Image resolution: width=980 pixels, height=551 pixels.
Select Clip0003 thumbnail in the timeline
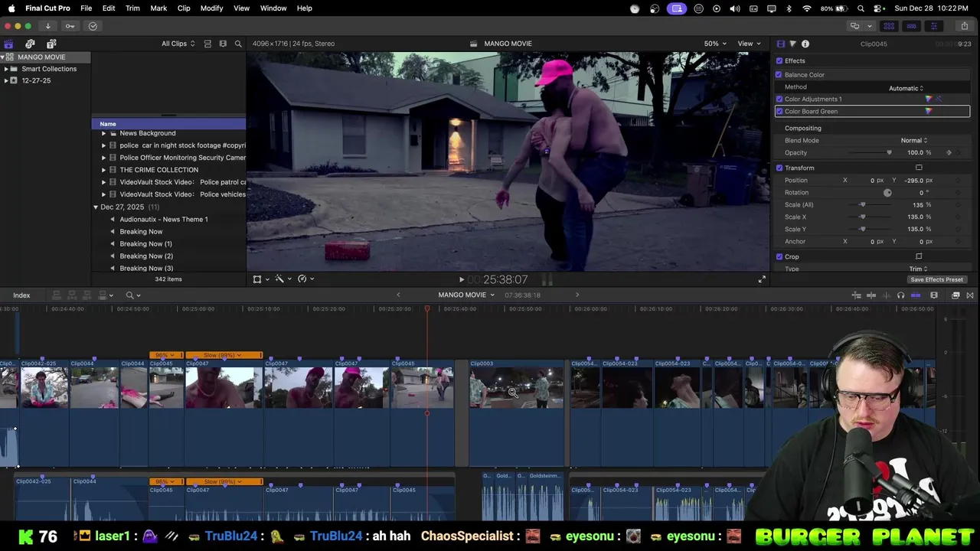(517, 387)
